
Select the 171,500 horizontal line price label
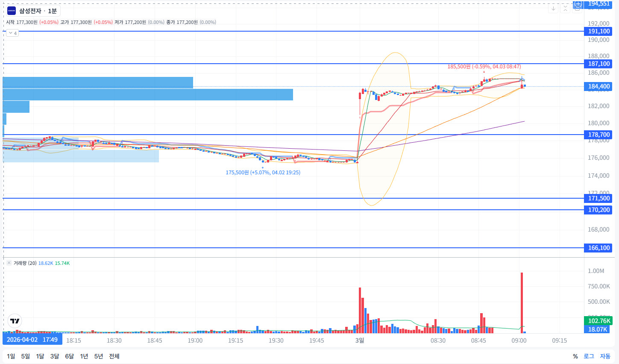tap(598, 198)
